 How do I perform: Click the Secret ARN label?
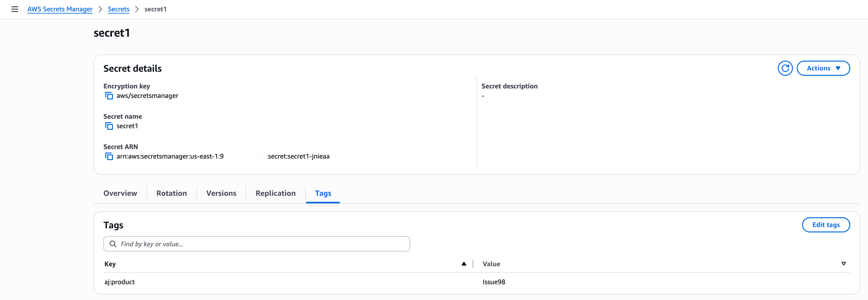pyautogui.click(x=120, y=147)
